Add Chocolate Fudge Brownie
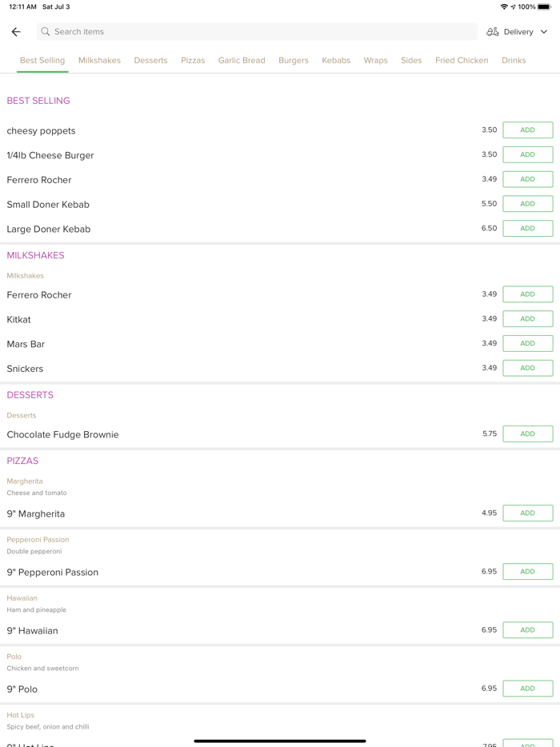Image resolution: width=560 pixels, height=747 pixels. point(527,434)
